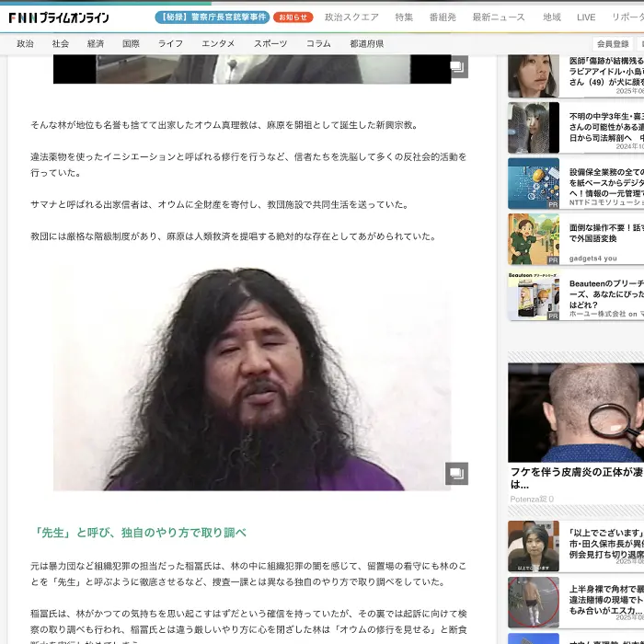
Task: Open the 設備保全業務の全て PR headline
Action: pyautogui.click(x=606, y=182)
